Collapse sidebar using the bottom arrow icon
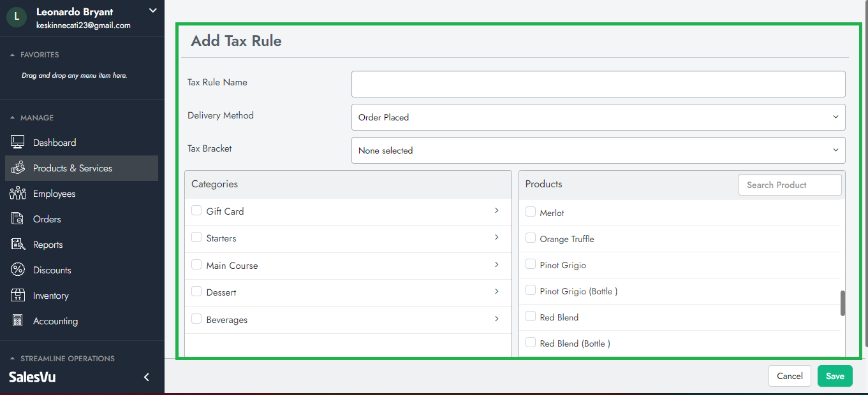 tap(147, 377)
